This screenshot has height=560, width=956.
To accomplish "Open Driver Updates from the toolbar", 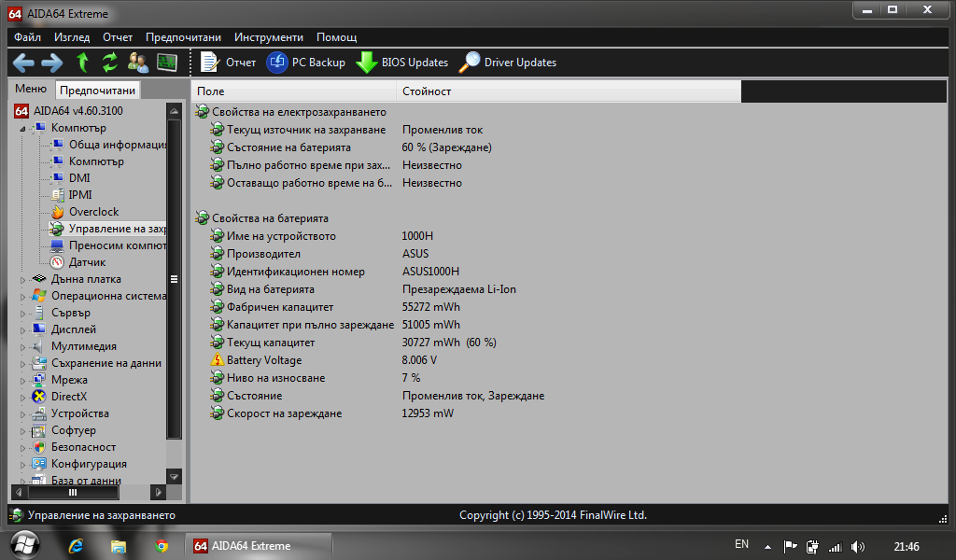I will [x=507, y=63].
